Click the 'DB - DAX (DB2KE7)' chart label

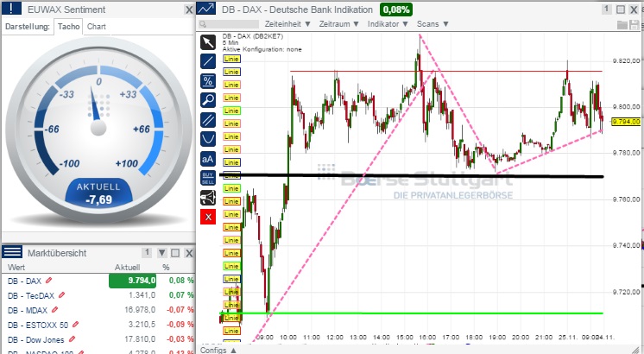(x=253, y=36)
